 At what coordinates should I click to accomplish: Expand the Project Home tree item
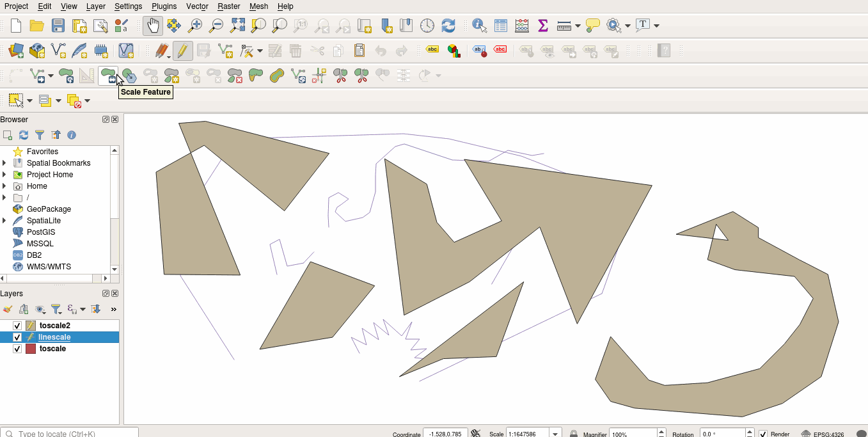4,175
